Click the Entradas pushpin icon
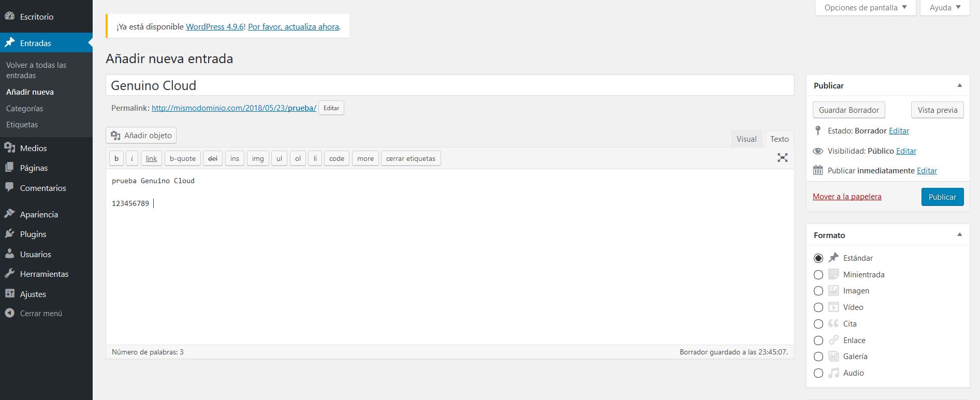Screen dimensions: 980x400 pos(9,43)
